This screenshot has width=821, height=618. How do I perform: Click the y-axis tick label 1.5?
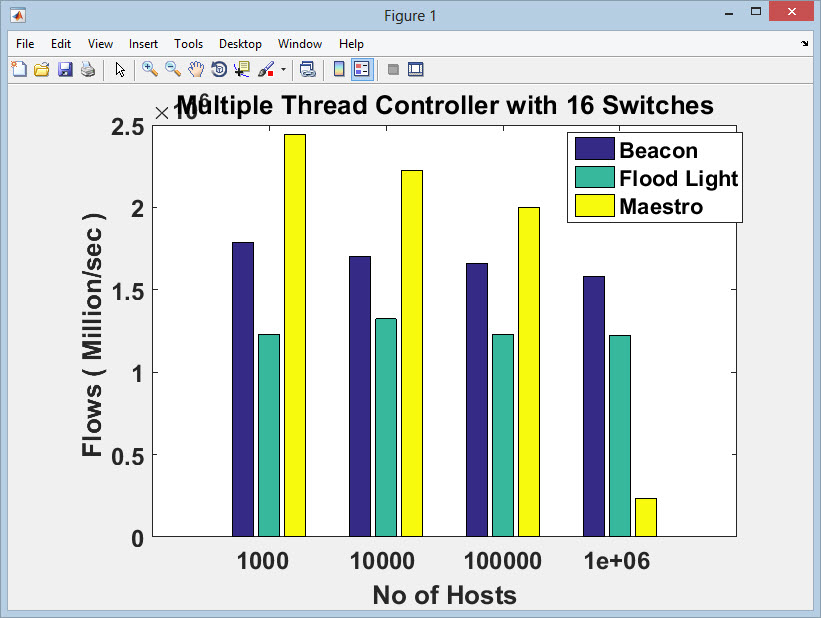coord(128,291)
